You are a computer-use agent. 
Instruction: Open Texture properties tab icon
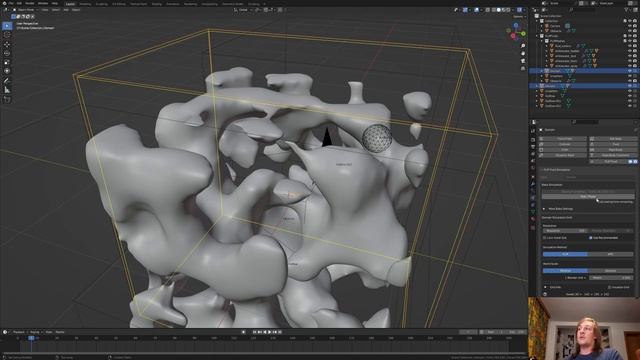(x=533, y=227)
